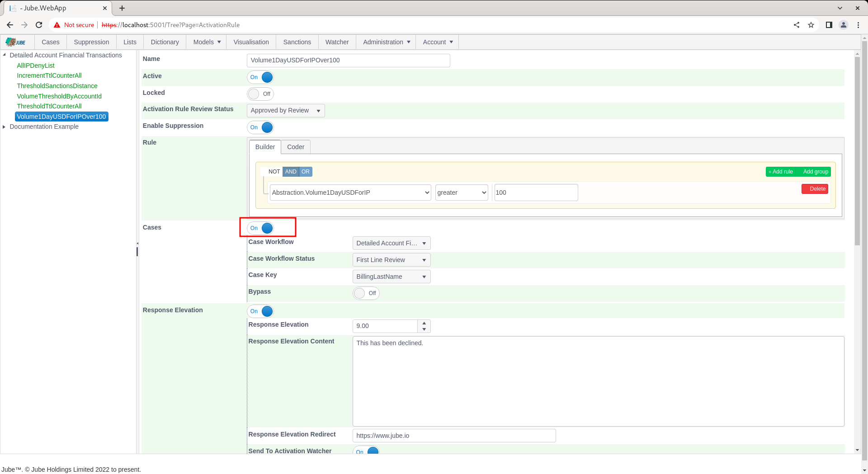Viewport: 868px width, 474px height.
Task: Toggle the Active switch
Action: coord(261,77)
